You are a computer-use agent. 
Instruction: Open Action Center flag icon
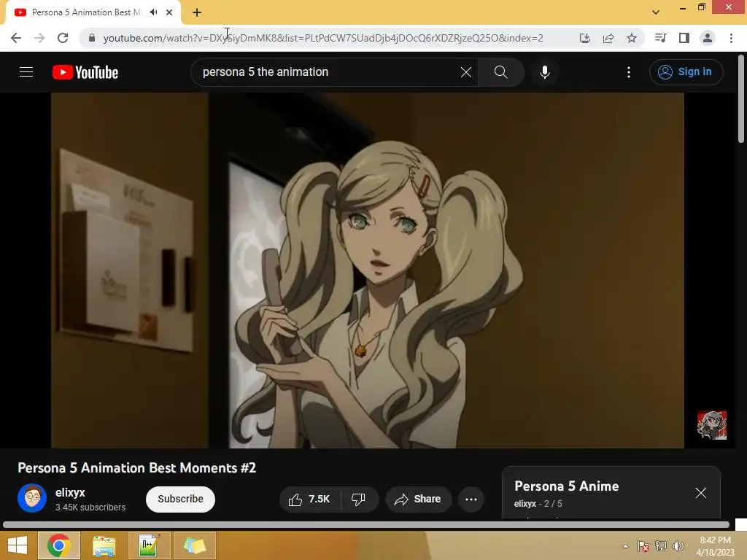tap(643, 546)
